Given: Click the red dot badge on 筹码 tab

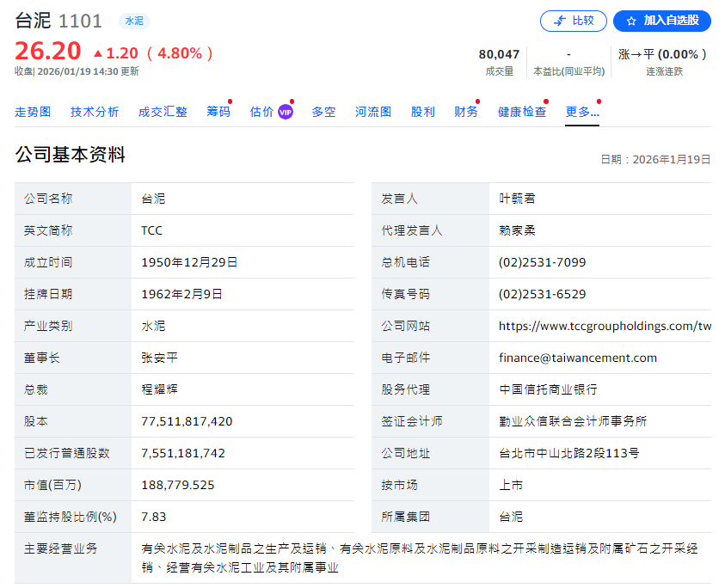Looking at the screenshot, I should click(x=230, y=101).
